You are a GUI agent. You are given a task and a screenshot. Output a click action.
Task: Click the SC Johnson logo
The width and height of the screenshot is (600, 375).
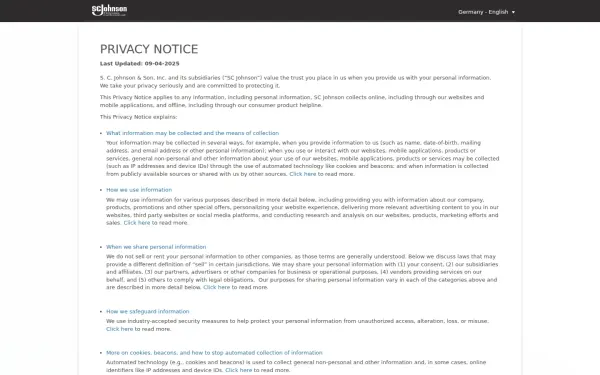point(109,10)
